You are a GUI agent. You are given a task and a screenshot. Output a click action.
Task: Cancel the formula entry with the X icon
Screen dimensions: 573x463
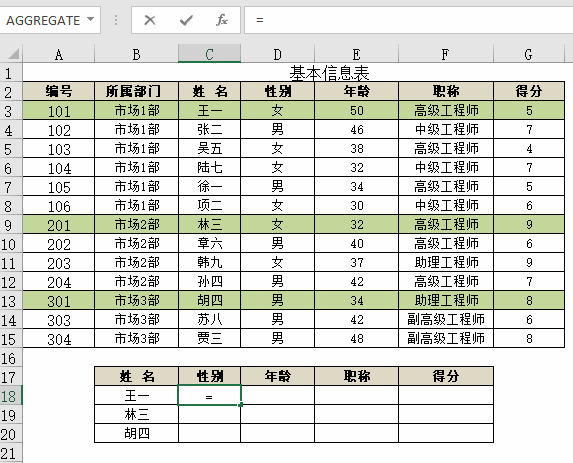pos(150,20)
